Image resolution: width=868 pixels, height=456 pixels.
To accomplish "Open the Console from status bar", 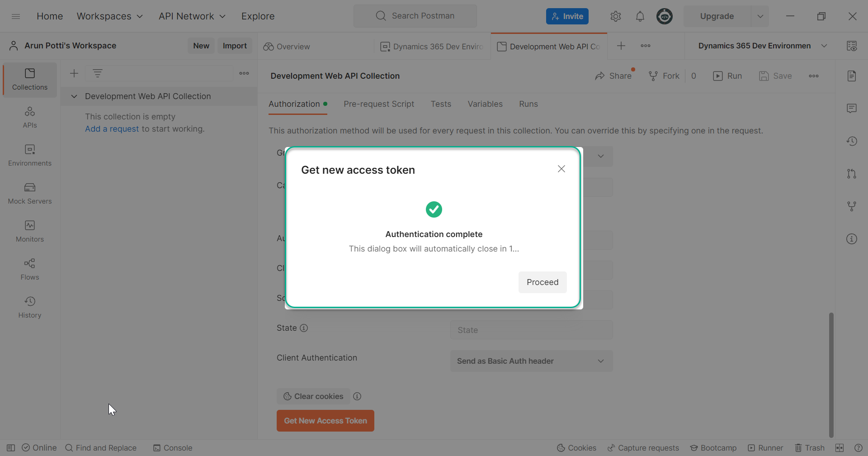I will (x=173, y=448).
